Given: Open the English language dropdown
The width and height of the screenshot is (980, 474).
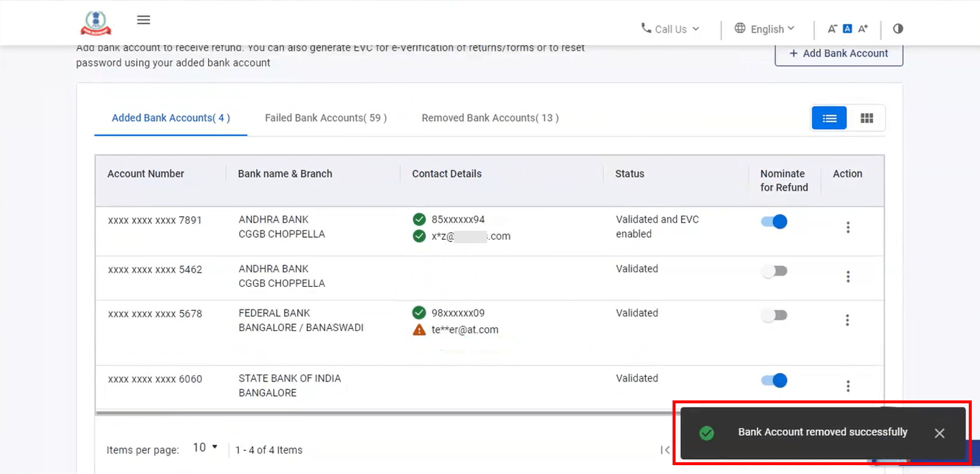Looking at the screenshot, I should 764,29.
